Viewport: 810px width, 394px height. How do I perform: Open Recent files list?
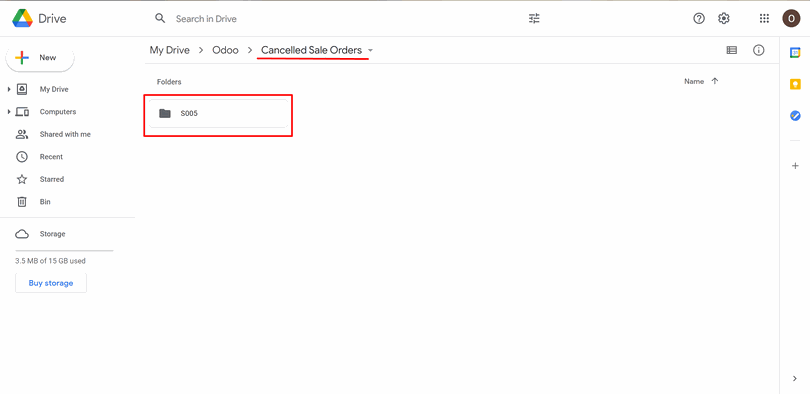pyautogui.click(x=51, y=156)
